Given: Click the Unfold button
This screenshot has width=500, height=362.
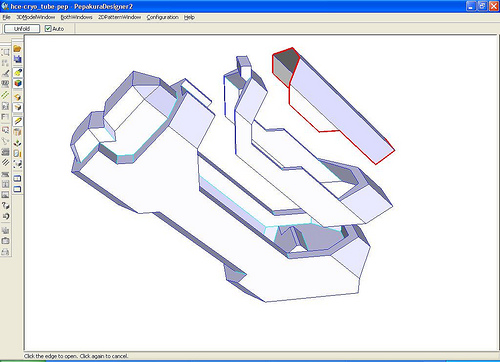Looking at the screenshot, I should click(x=22, y=29).
